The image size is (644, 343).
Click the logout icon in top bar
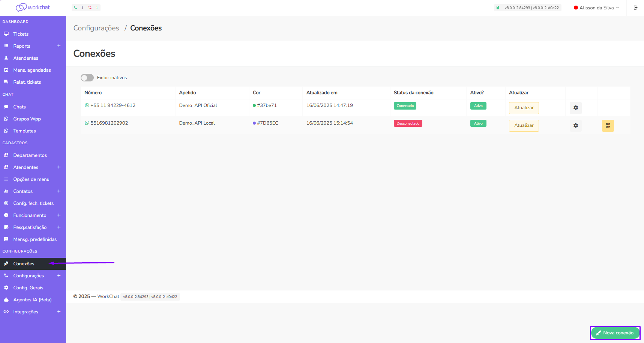635,8
